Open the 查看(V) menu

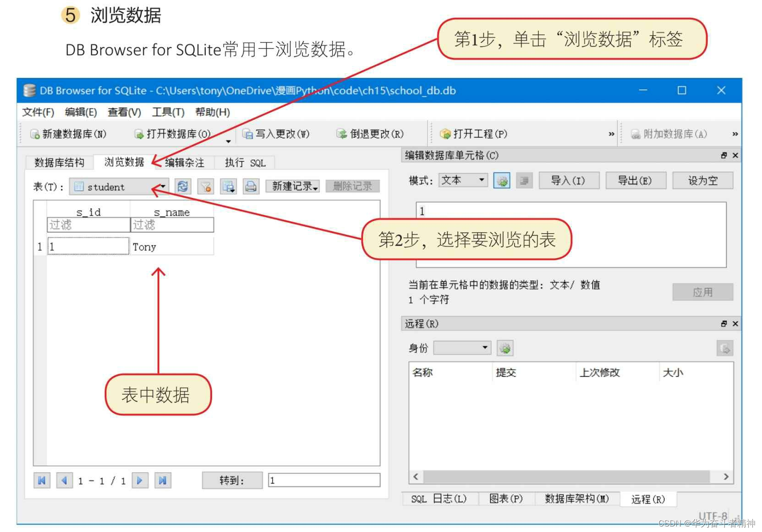point(124,112)
